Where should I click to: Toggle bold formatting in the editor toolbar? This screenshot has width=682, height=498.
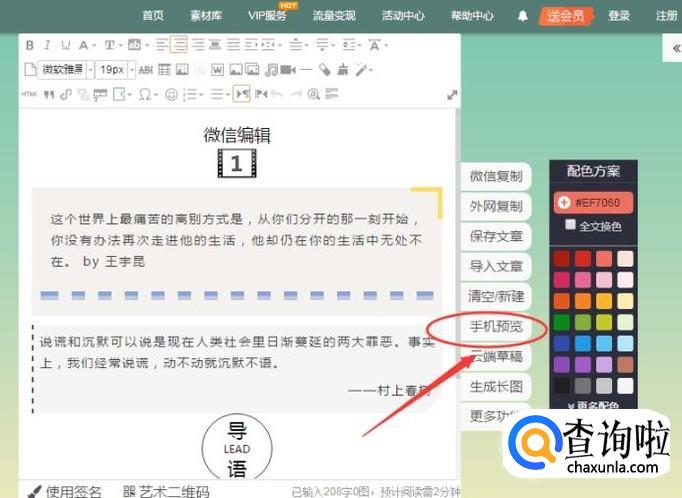tap(30, 45)
